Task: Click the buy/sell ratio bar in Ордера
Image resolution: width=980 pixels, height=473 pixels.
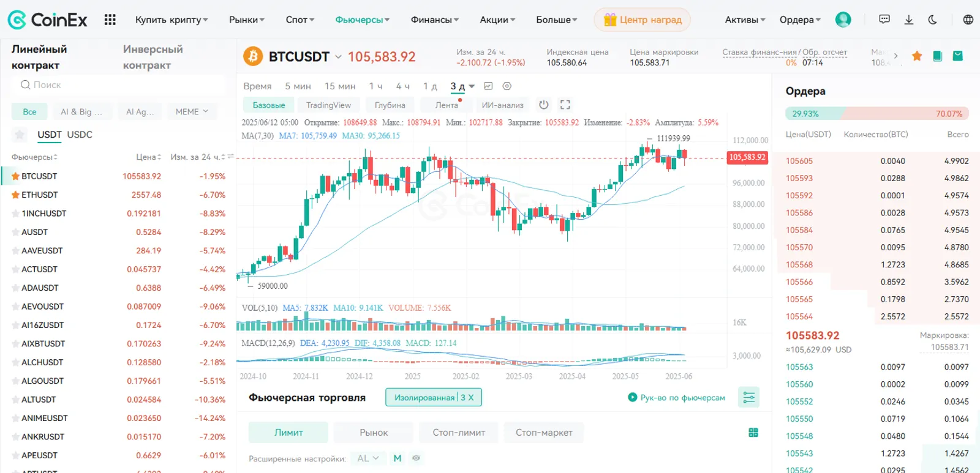Action: click(877, 114)
